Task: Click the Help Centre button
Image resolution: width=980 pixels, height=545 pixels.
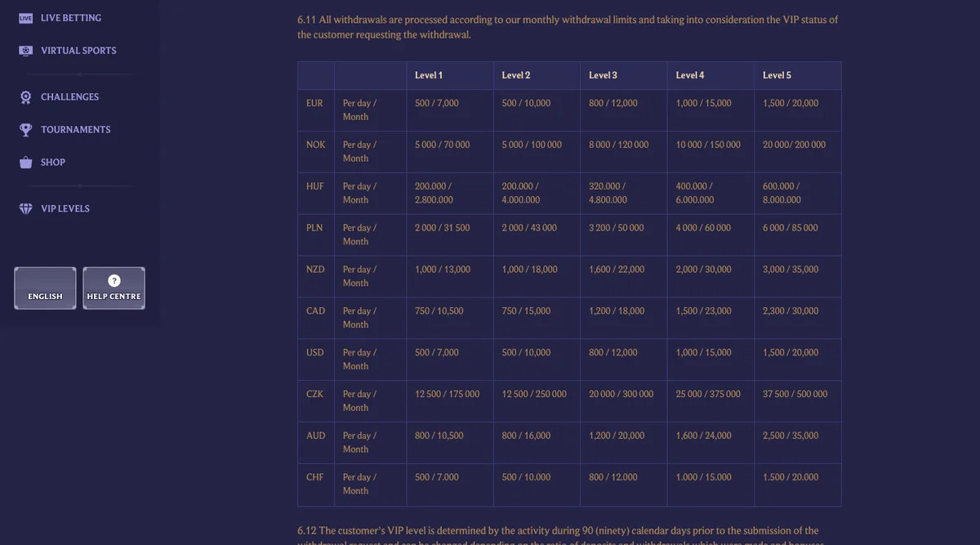Action: (114, 288)
